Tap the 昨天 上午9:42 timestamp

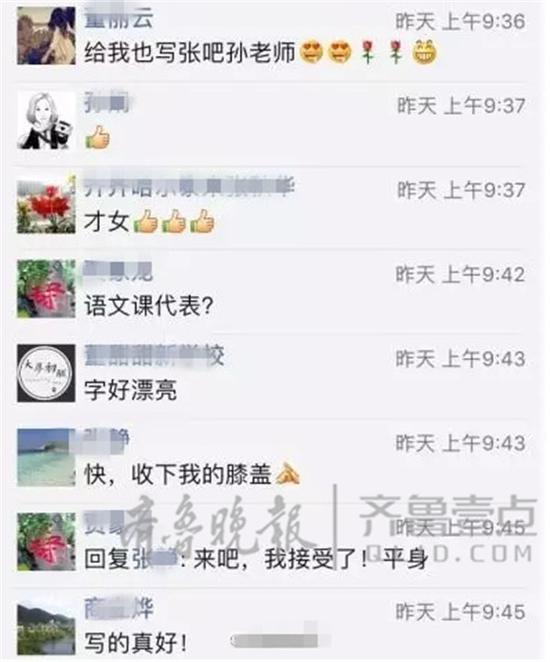461,275
